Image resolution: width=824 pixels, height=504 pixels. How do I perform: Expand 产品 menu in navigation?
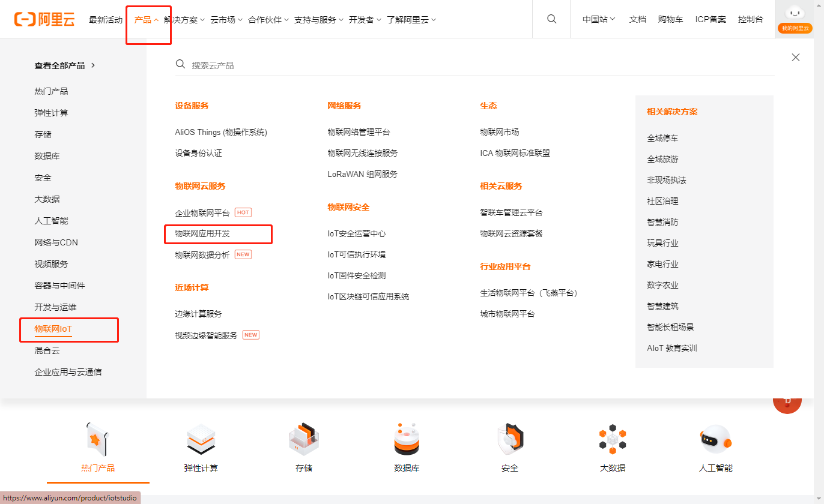tap(147, 20)
